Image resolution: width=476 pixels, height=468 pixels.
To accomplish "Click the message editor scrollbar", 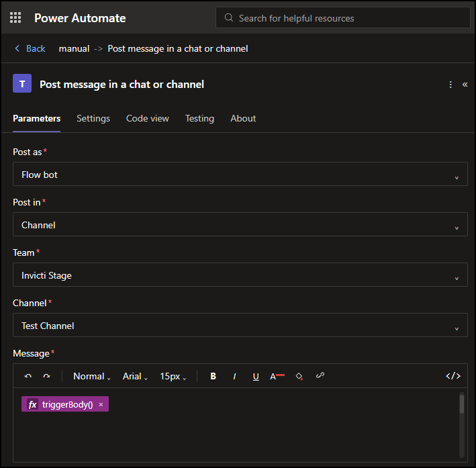I will click(x=462, y=404).
